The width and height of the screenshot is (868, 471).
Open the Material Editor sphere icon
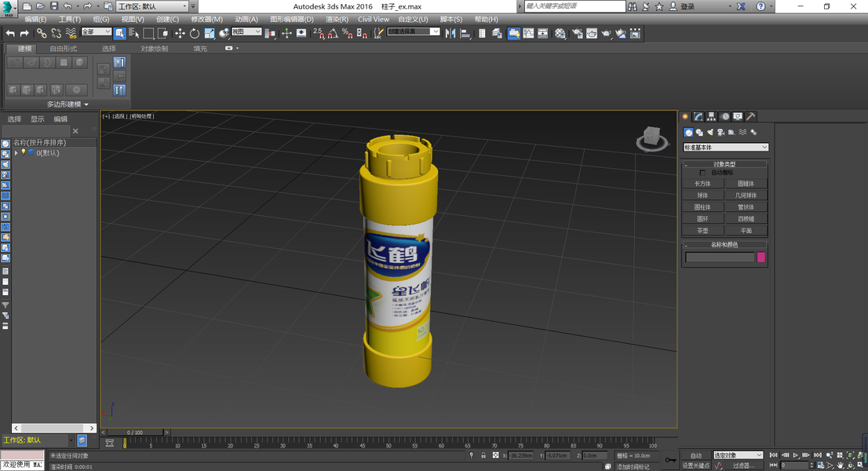point(560,33)
